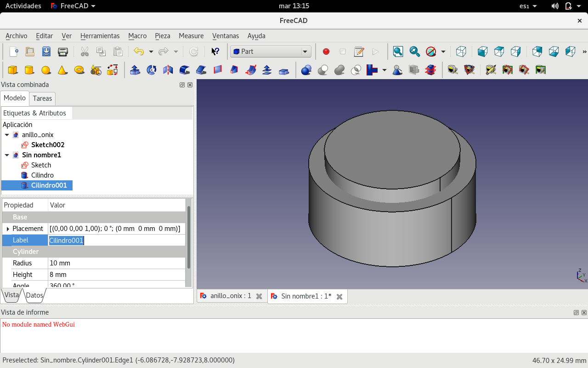Open the What's This help pointer
Screen dimensions: 588x368
[x=215, y=52]
